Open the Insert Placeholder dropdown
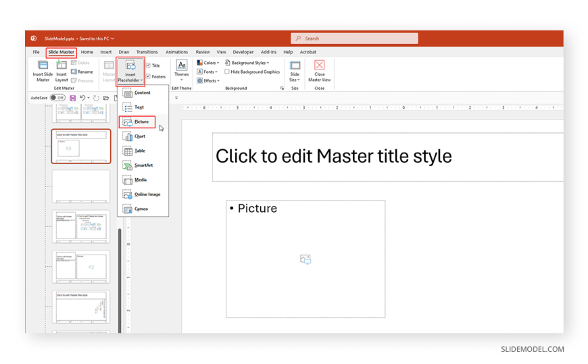Viewport: 588px width, 364px height. (x=130, y=71)
